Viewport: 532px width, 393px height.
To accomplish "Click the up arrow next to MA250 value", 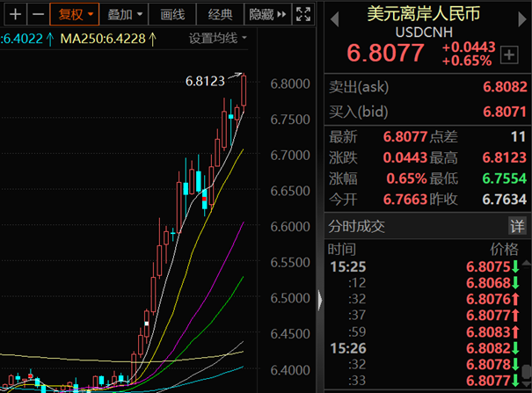I will [x=153, y=39].
